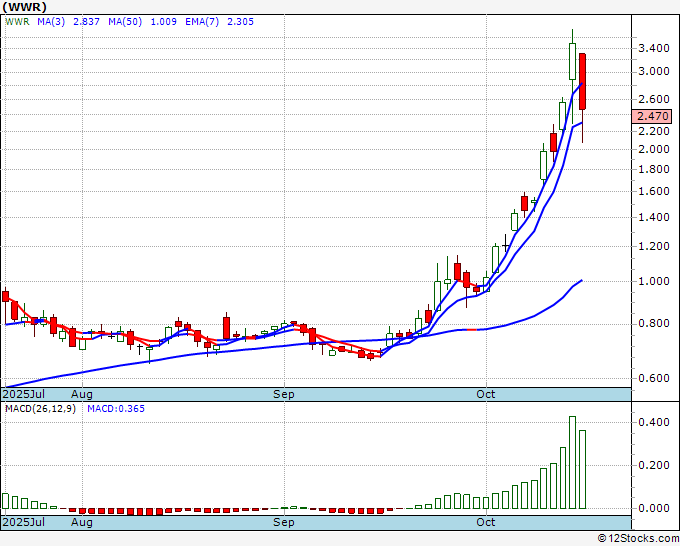The image size is (680, 546).
Task: Click the MA(50) value 1.009
Action: coord(163,22)
